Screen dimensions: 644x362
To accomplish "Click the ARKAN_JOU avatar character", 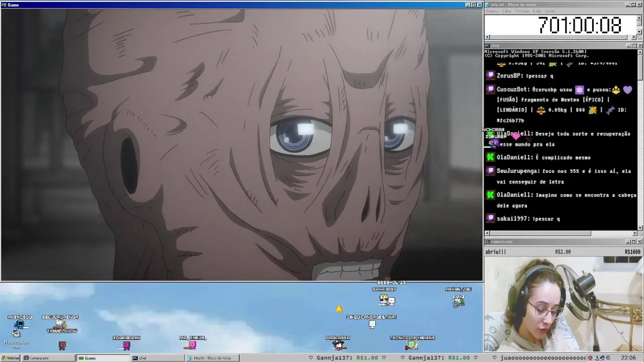I will pos(458,301).
